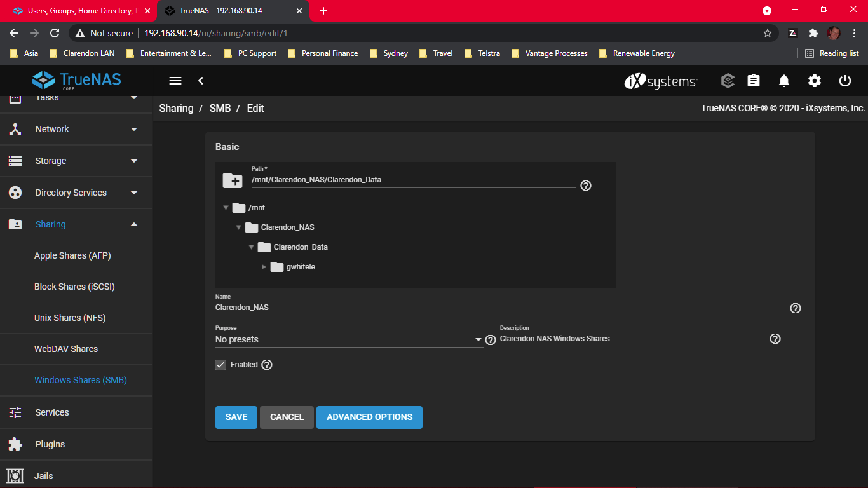This screenshot has width=868, height=488.
Task: Reload the browser page
Action: [55, 33]
